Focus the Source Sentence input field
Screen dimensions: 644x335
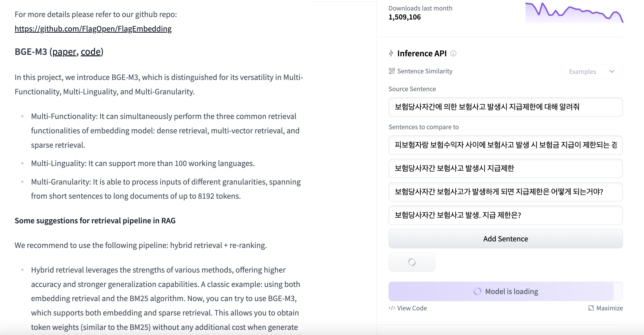[x=506, y=107]
